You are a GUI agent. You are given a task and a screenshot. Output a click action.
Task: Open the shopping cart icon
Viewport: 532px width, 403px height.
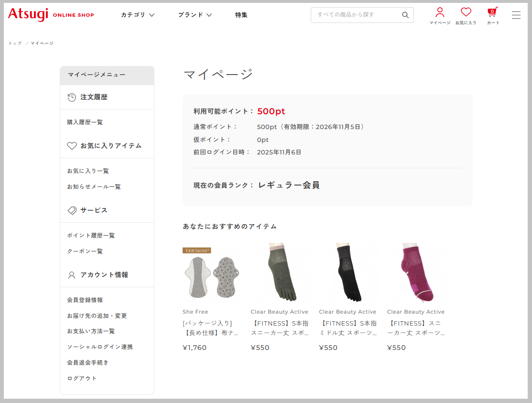point(492,13)
